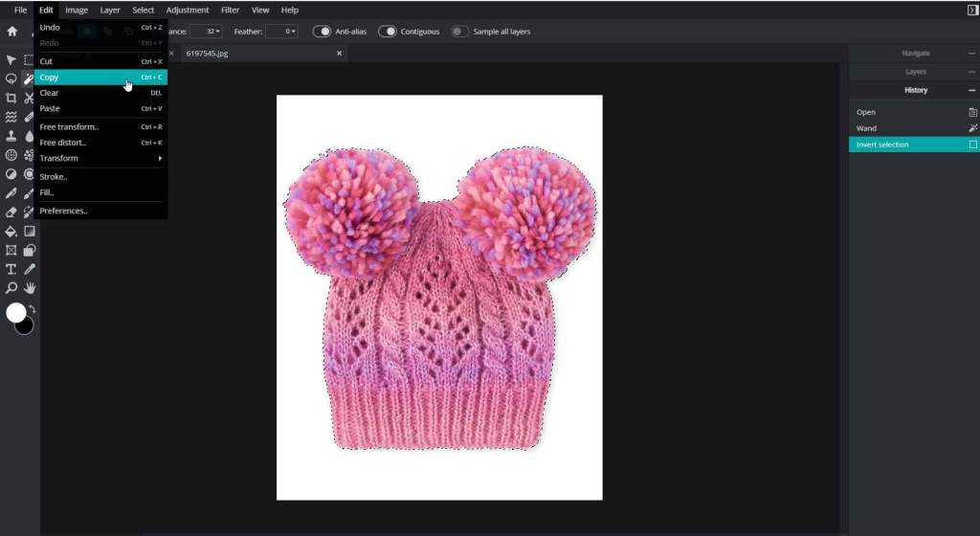Select the globe-shaped tool icon
This screenshot has height=536, width=980.
[x=11, y=155]
